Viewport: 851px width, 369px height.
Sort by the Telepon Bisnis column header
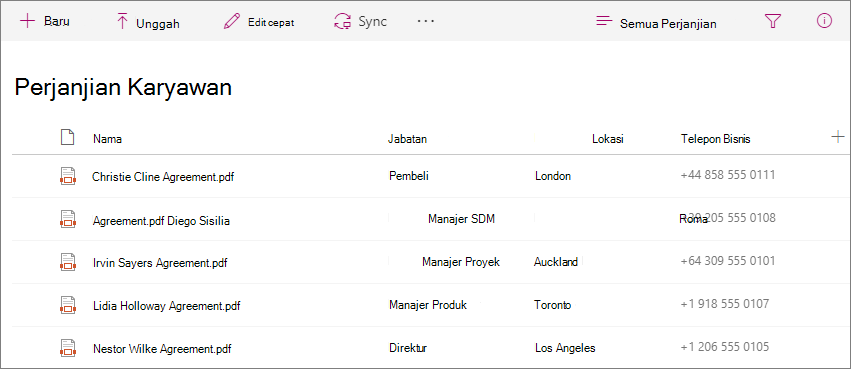[x=715, y=139]
